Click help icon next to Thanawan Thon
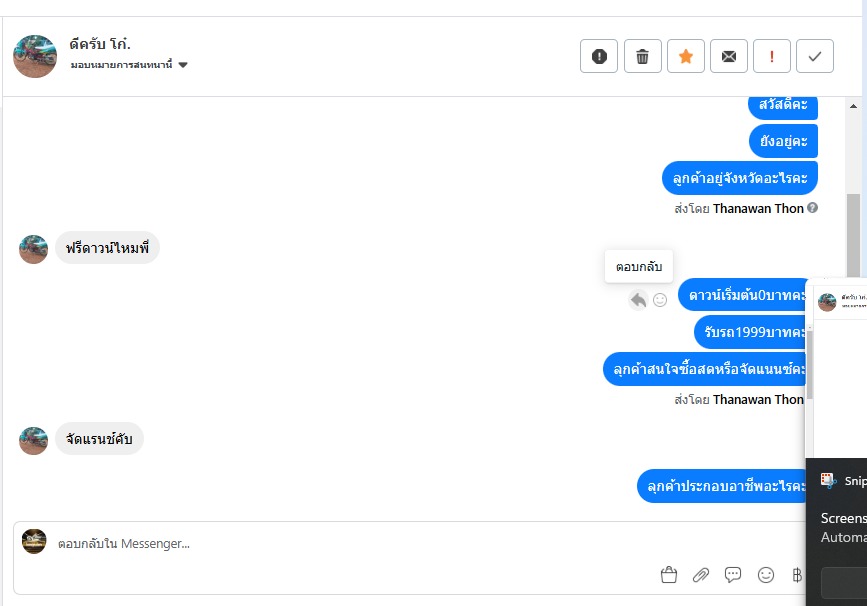 812,208
